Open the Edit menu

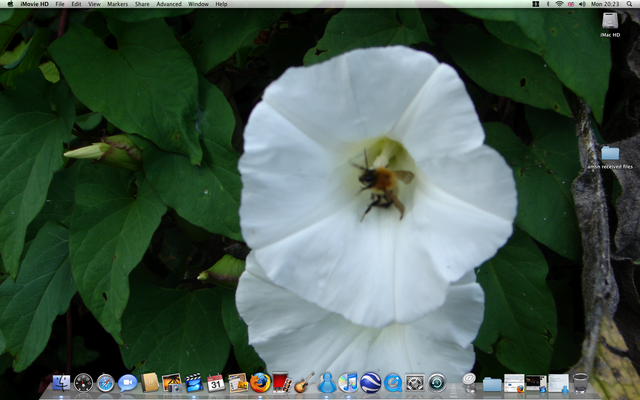76,4
